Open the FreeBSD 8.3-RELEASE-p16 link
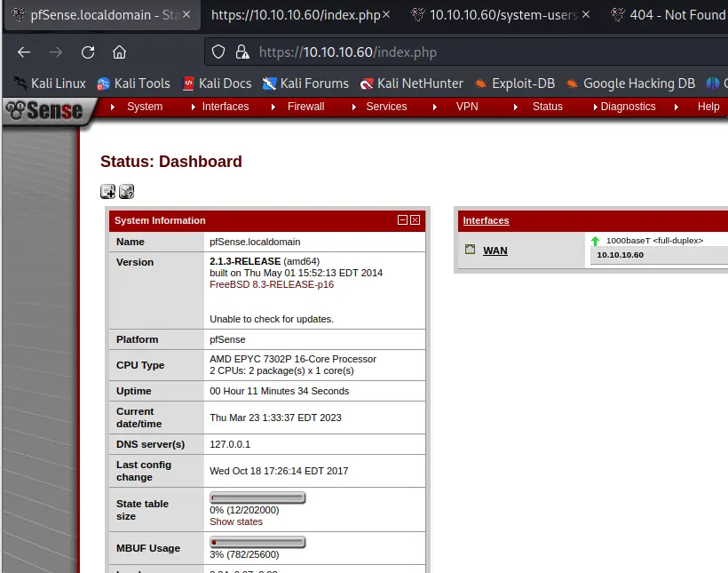Screen dimensions: 728x573 [x=272, y=284]
